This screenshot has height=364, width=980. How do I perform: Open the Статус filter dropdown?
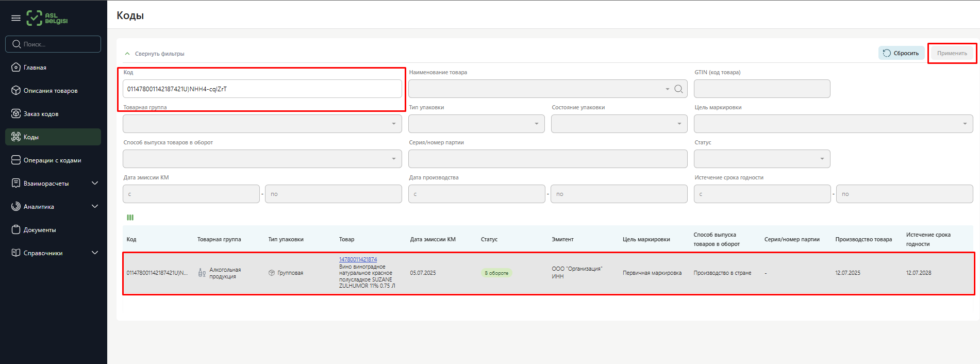click(x=761, y=159)
